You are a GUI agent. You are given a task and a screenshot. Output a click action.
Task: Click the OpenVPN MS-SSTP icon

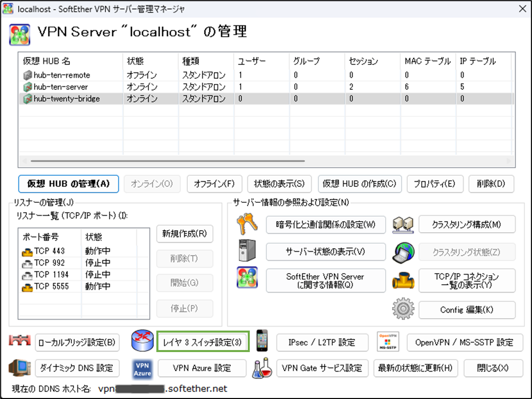[x=388, y=342]
